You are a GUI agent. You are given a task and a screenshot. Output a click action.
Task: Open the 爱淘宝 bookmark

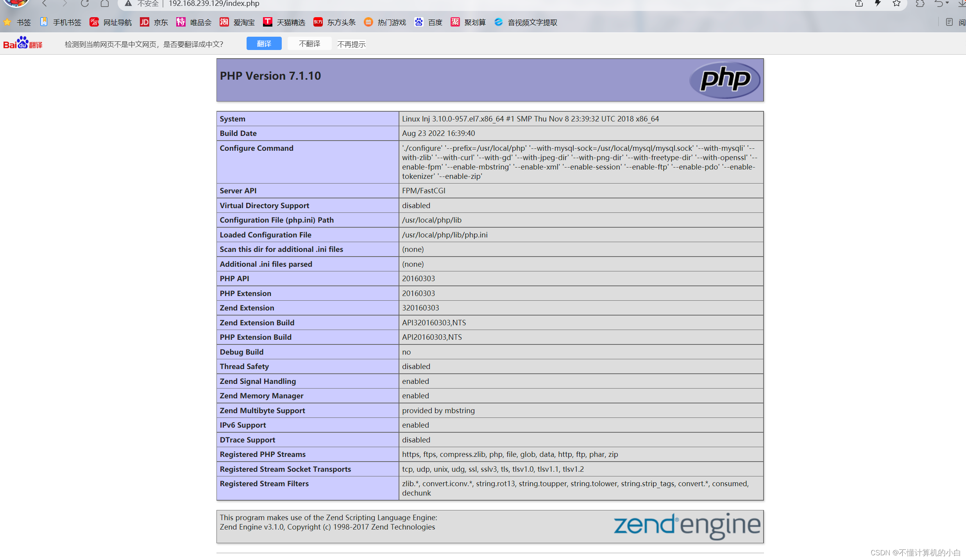pos(237,22)
